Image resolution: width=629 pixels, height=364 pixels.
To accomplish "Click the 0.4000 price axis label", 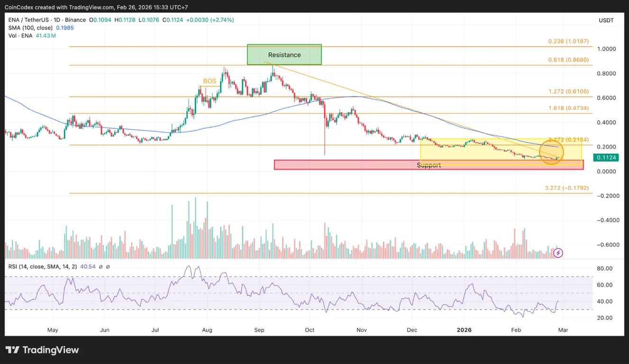I will coord(607,122).
